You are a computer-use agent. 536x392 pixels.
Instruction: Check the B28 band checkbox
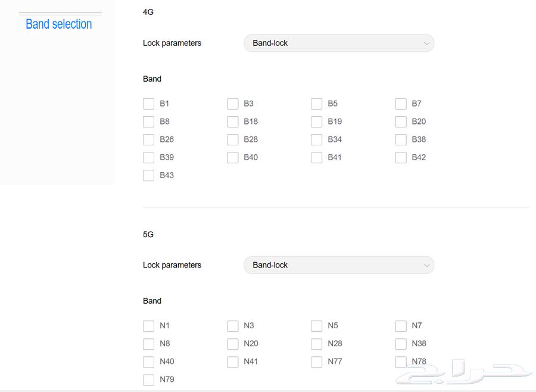point(232,139)
